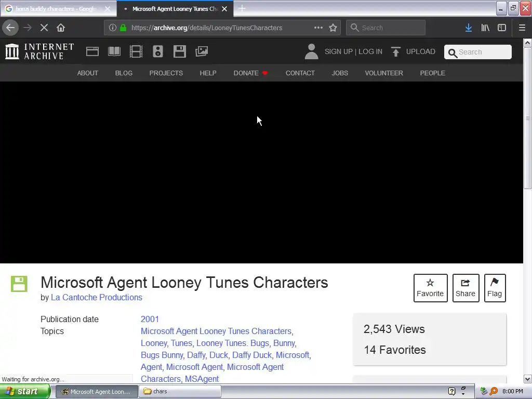The width and height of the screenshot is (532, 399).
Task: Click LOG IN link
Action: pyautogui.click(x=370, y=51)
